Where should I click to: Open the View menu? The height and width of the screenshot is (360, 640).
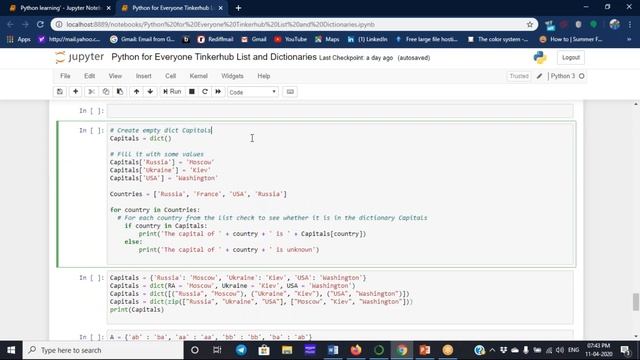(x=115, y=76)
